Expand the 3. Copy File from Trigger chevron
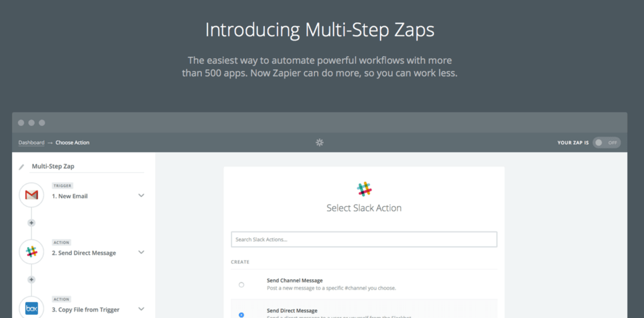644x318 pixels. point(141,309)
